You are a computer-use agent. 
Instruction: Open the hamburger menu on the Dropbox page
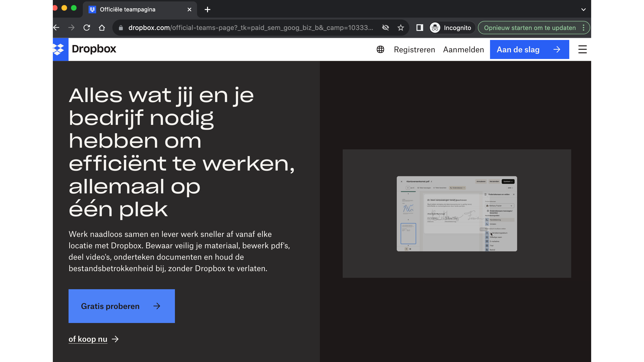(x=582, y=49)
